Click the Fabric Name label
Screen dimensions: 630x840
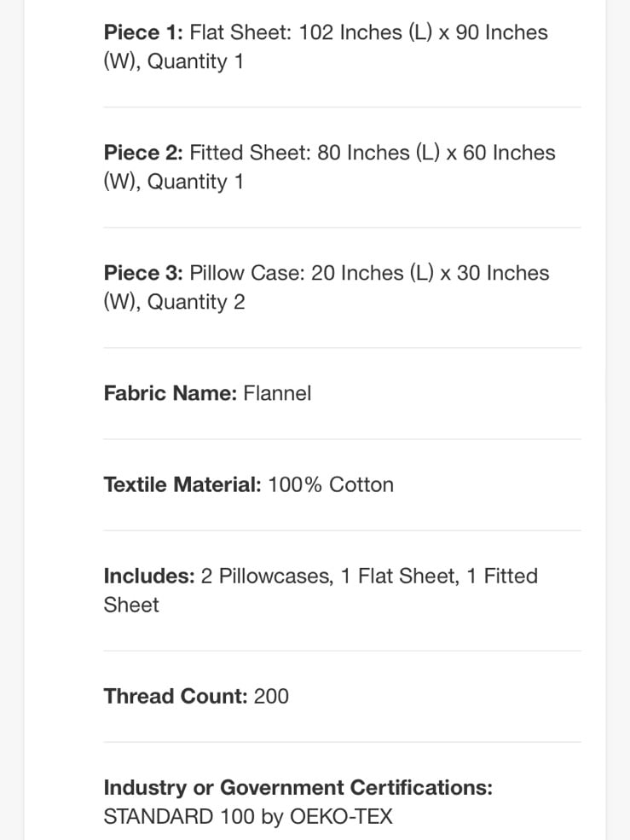pyautogui.click(x=171, y=393)
